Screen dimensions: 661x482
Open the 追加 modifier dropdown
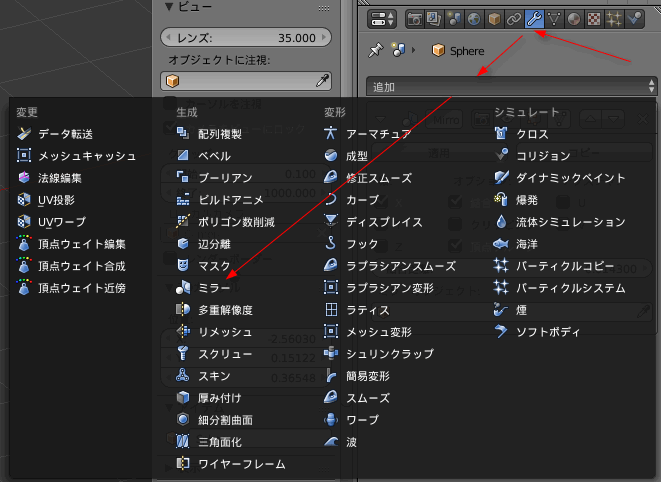[x=511, y=86]
